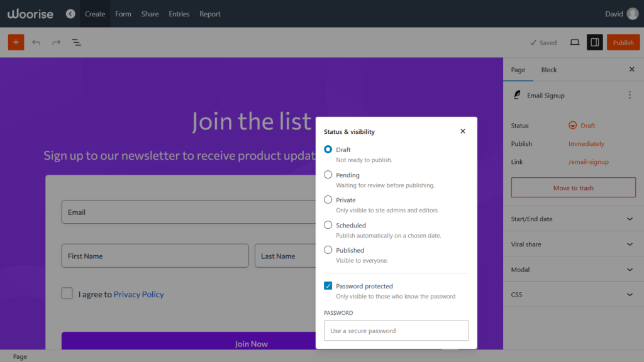The height and width of the screenshot is (362, 644).
Task: Click the Immediately publish date link
Action: (x=586, y=144)
